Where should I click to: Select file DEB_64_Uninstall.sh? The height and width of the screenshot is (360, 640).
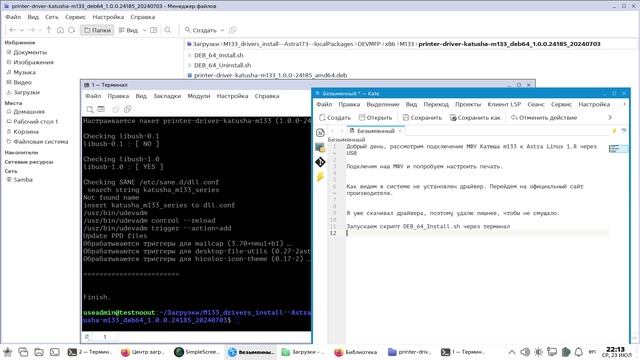pyautogui.click(x=219, y=65)
